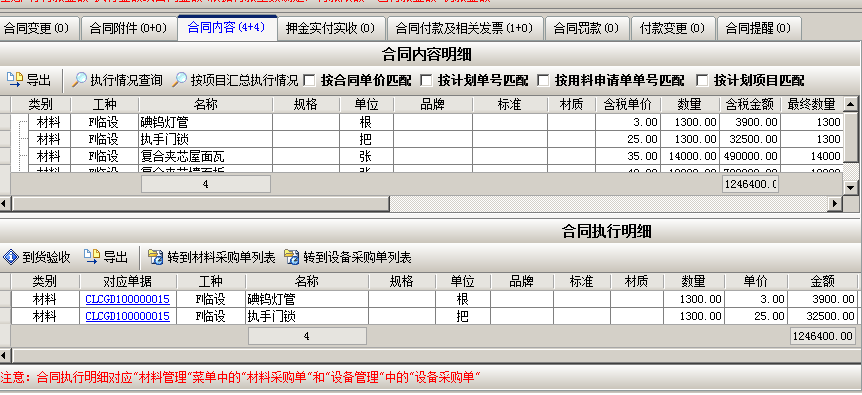Select 复合夹芯屋面瓦 cell
Image resolution: width=862 pixels, height=395 pixels.
tap(206, 156)
